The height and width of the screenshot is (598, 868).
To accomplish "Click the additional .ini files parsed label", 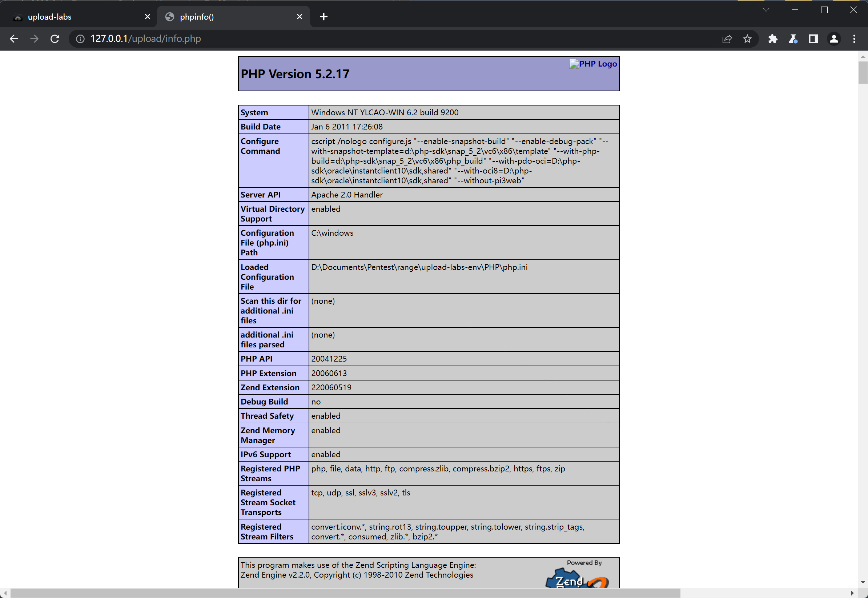I will pyautogui.click(x=267, y=340).
